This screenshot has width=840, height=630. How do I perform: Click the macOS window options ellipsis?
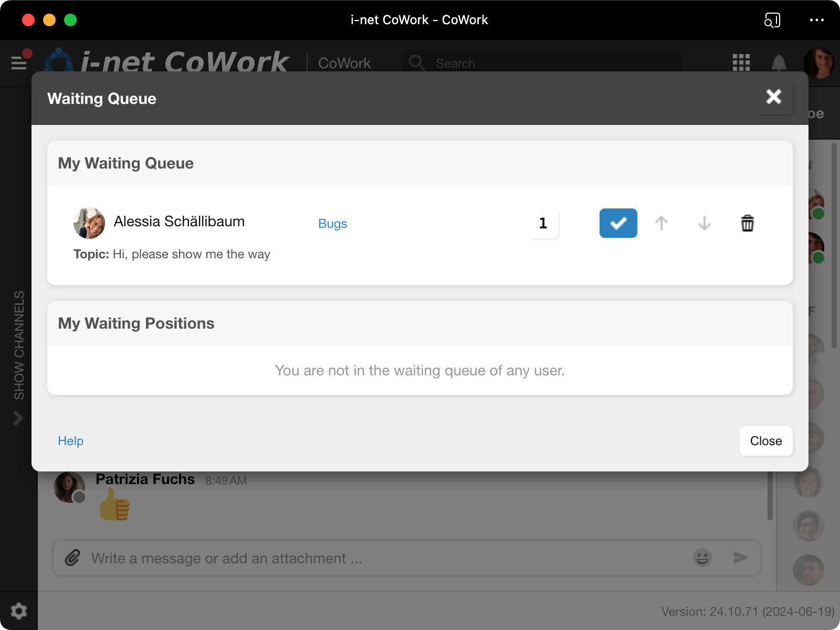tap(816, 20)
